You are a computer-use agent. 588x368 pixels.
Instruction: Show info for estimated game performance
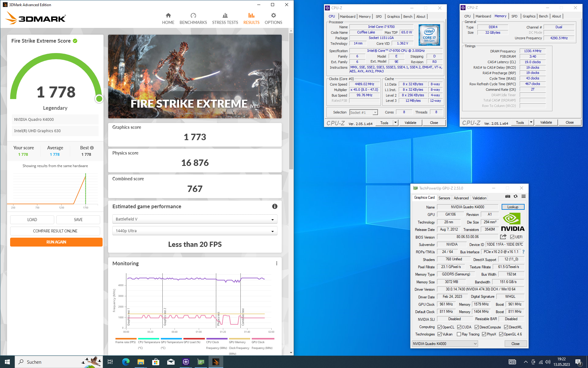(x=275, y=206)
